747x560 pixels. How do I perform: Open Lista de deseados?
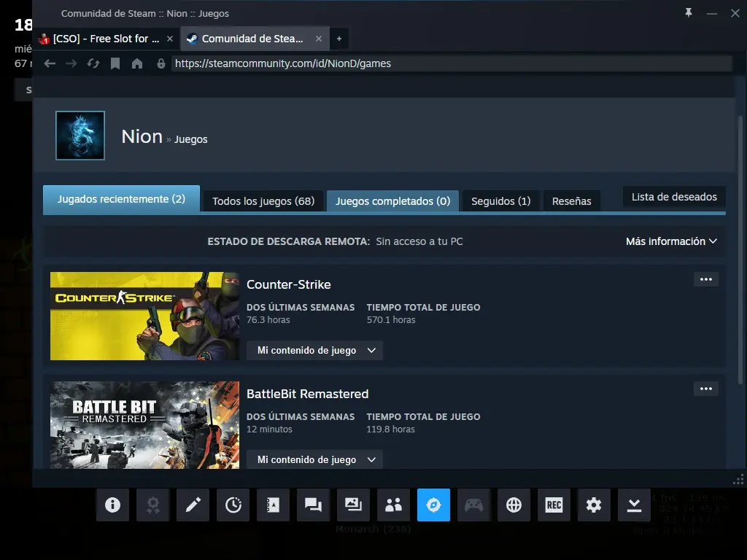[x=674, y=197]
